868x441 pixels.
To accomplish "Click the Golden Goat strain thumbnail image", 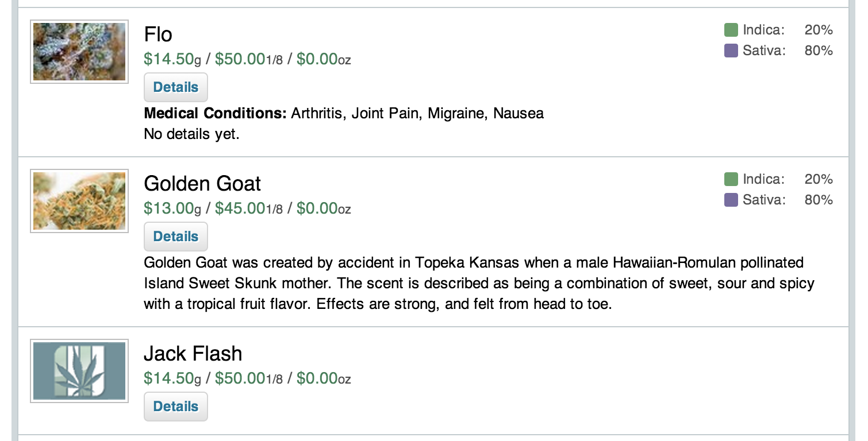I will click(x=79, y=201).
